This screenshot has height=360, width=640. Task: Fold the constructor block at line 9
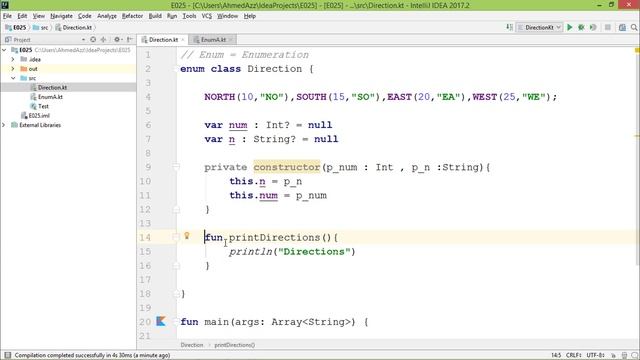[176, 167]
